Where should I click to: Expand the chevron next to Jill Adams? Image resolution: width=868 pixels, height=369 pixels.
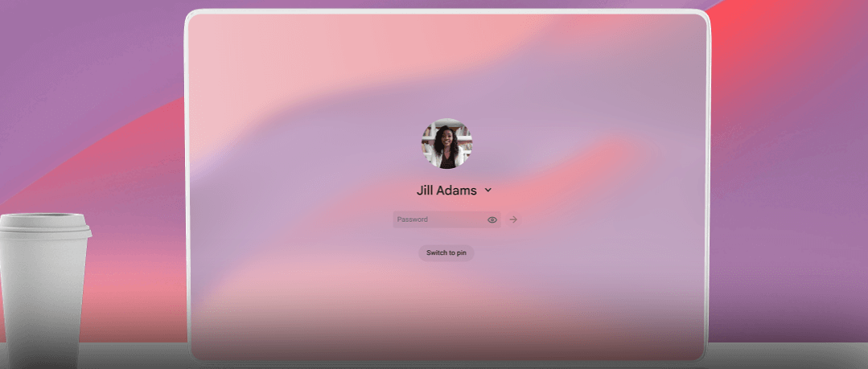pos(488,191)
